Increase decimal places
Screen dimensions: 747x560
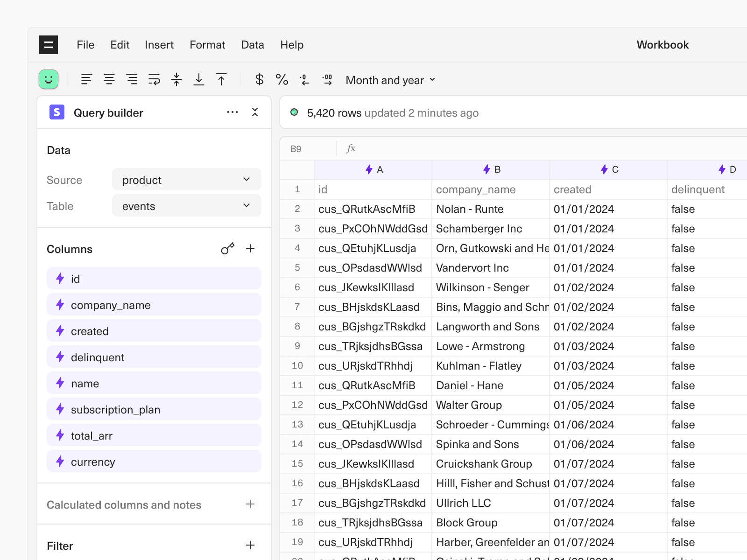coord(327,80)
